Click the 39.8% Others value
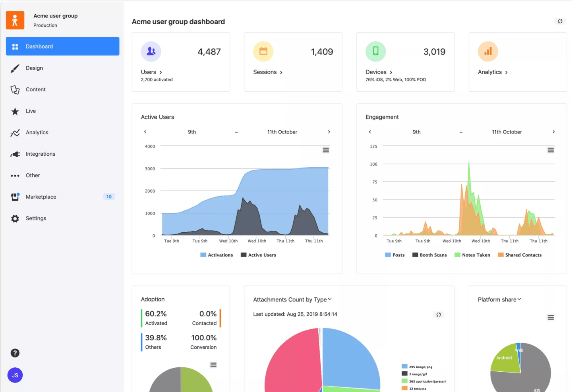 pyautogui.click(x=156, y=338)
